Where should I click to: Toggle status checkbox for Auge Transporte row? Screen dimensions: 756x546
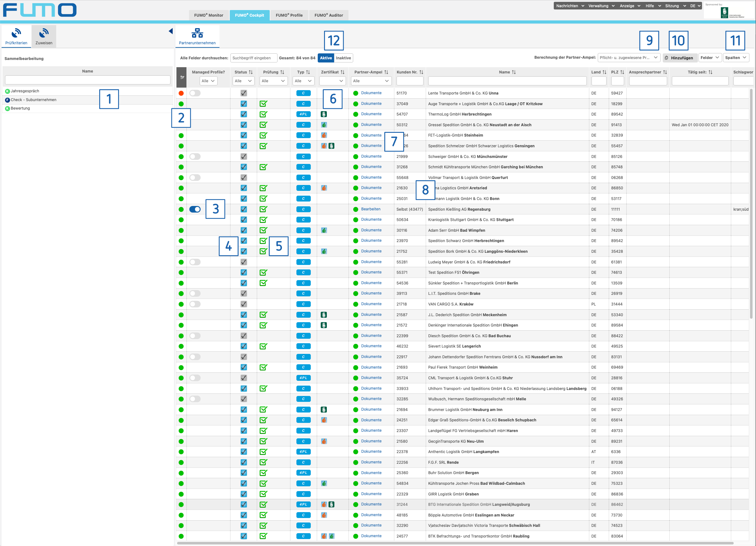(x=244, y=104)
